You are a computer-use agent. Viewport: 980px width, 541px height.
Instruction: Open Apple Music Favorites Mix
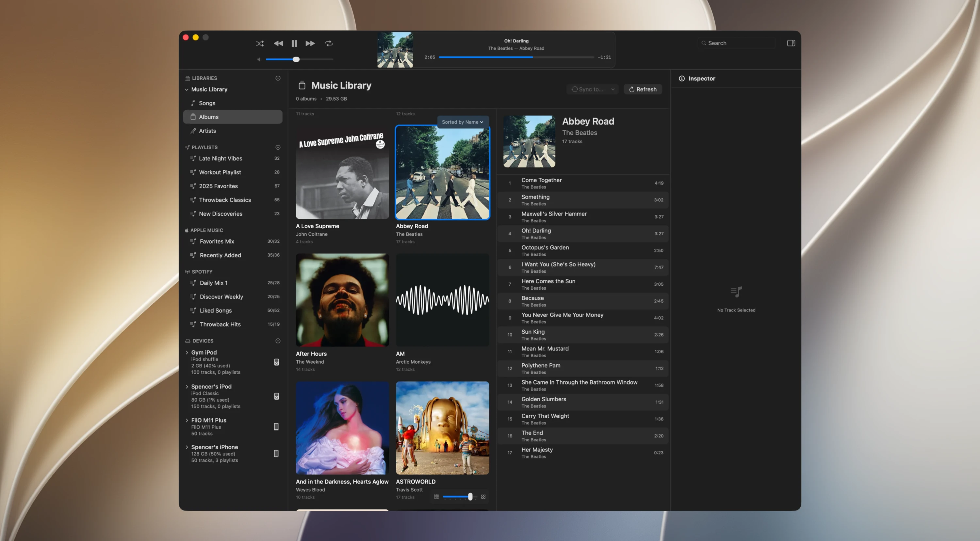[x=233, y=241]
